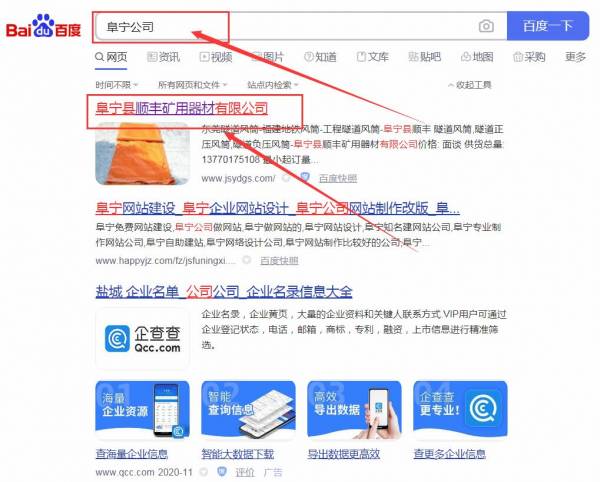Click the search box containing 阜宁公司
This screenshot has height=482, width=600.
(x=301, y=26)
